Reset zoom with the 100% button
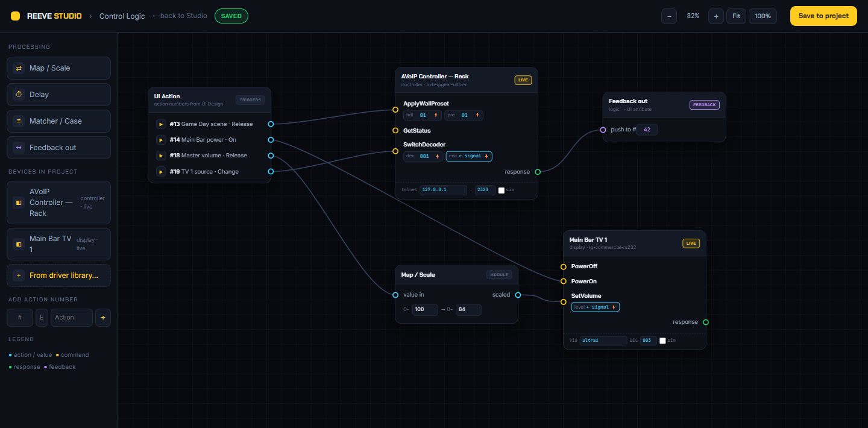This screenshot has width=868, height=428. 763,16
